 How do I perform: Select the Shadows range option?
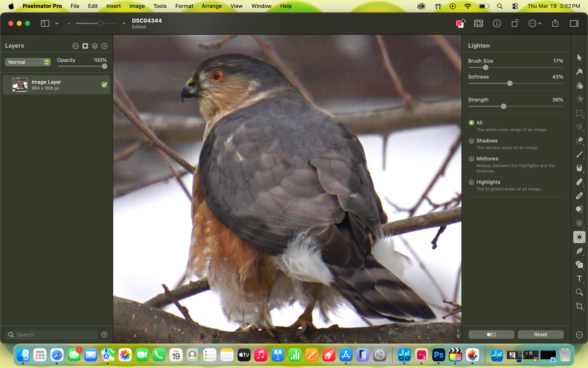pyautogui.click(x=471, y=141)
